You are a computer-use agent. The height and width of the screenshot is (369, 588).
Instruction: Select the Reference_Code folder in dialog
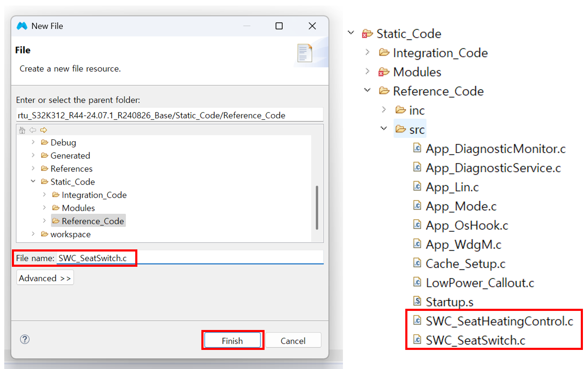click(x=92, y=221)
